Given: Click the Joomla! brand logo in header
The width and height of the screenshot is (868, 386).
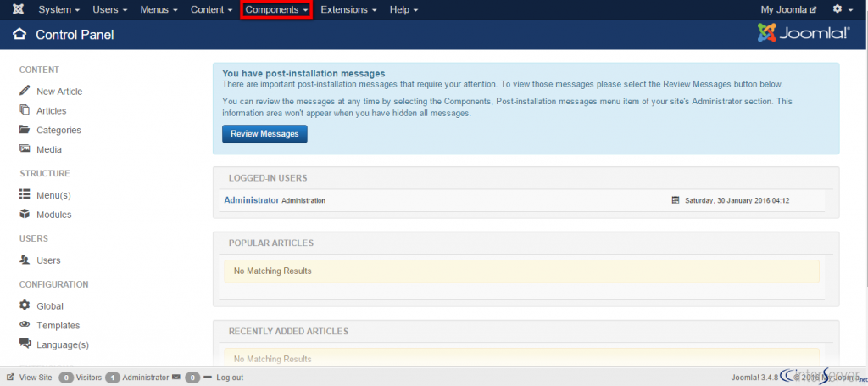Looking at the screenshot, I should tap(804, 33).
